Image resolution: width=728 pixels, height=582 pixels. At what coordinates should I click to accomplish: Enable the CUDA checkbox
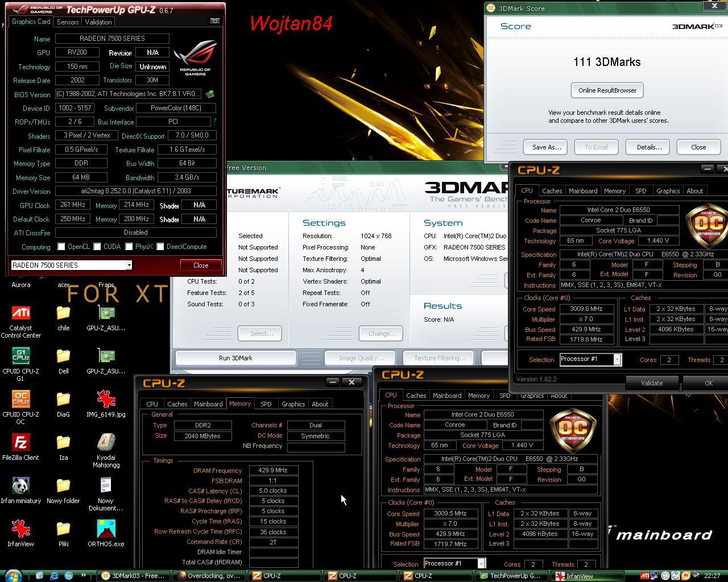[x=97, y=247]
